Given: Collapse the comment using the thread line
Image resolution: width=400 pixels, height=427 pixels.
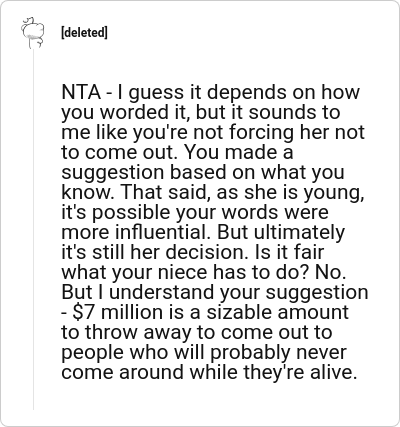Looking at the screenshot, I should tap(33, 230).
